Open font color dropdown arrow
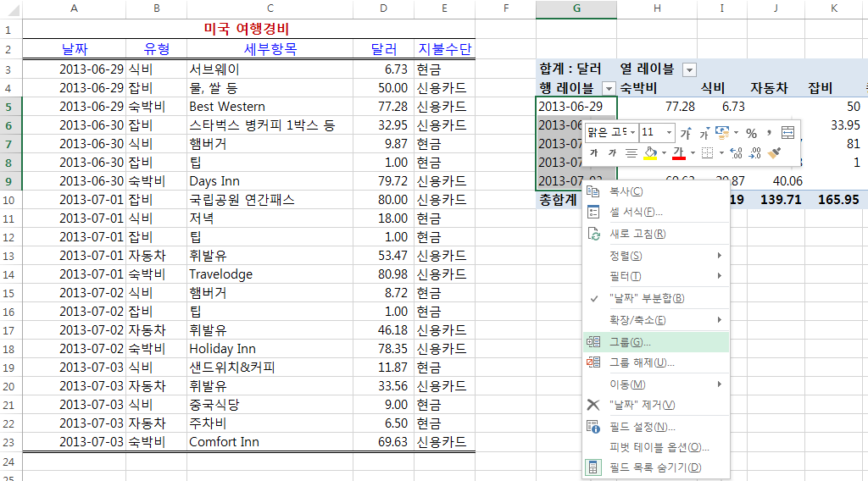 click(x=693, y=153)
